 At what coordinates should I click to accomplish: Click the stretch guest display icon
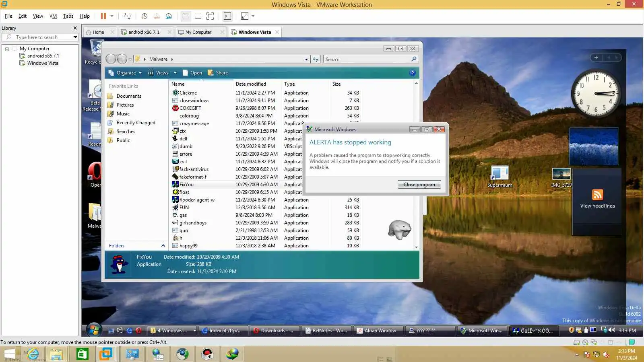[x=245, y=16]
